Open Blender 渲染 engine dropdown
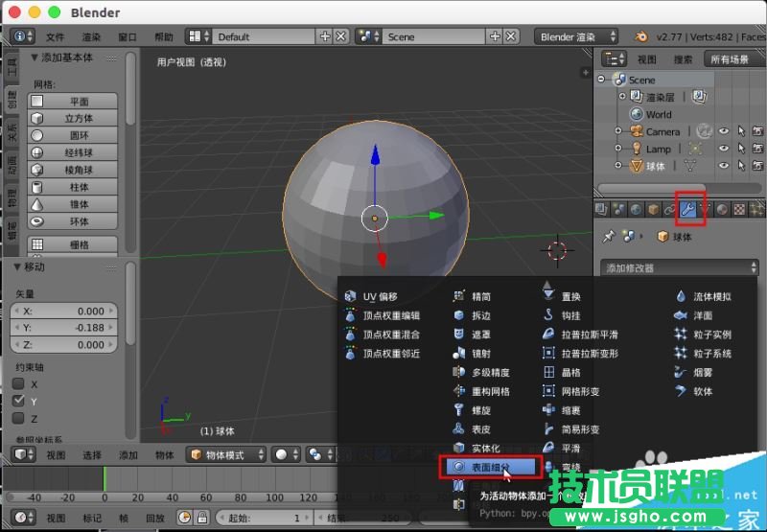This screenshot has width=767, height=532. point(576,36)
